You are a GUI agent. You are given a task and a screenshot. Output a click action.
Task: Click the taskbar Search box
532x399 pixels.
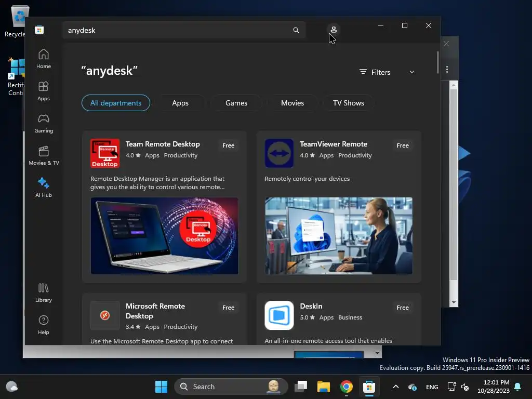click(x=231, y=387)
